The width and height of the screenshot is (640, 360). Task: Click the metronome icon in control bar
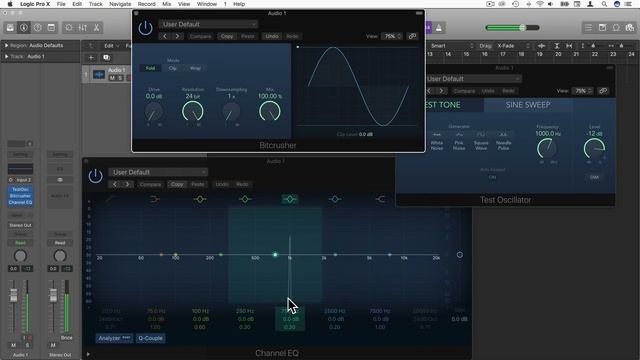point(439,28)
